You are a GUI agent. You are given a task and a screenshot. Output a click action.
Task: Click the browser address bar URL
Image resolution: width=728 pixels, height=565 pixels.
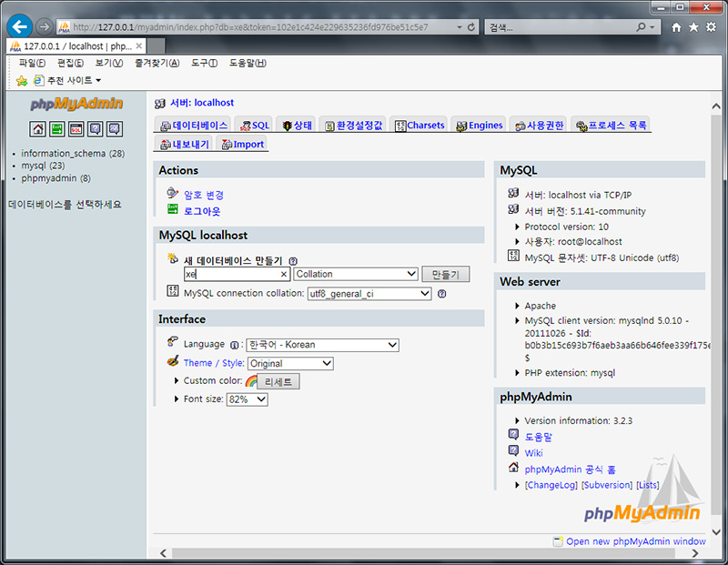tap(251, 27)
